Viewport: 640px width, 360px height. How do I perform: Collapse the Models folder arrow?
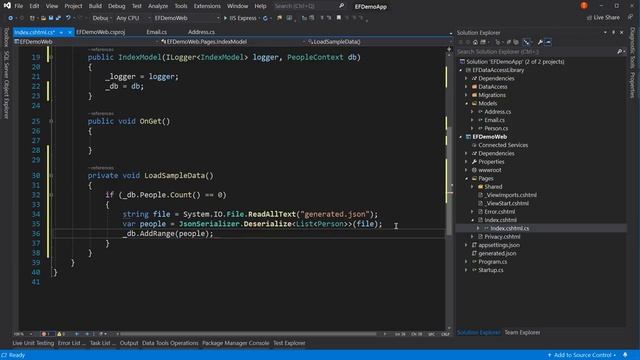click(467, 104)
